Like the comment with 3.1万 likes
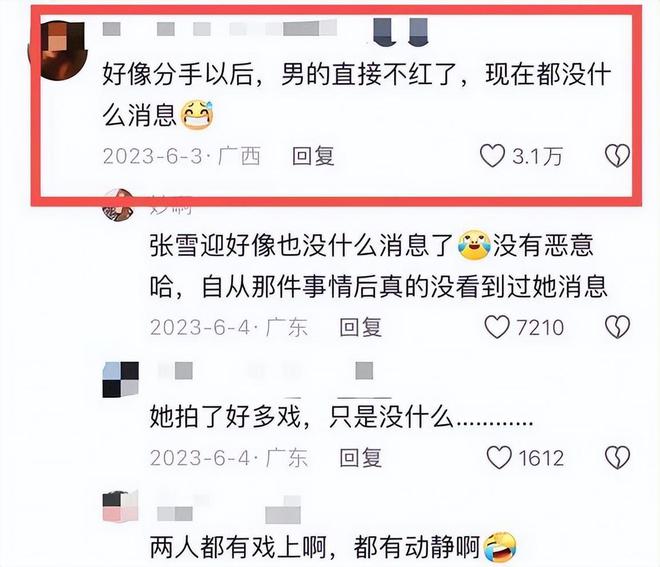Viewport: 660px width, 567px height. pyautogui.click(x=492, y=156)
